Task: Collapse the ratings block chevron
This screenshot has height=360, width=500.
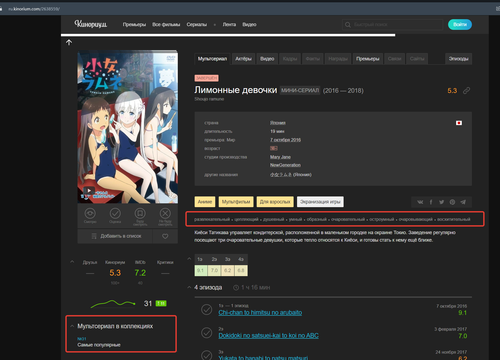Action: [72, 262]
